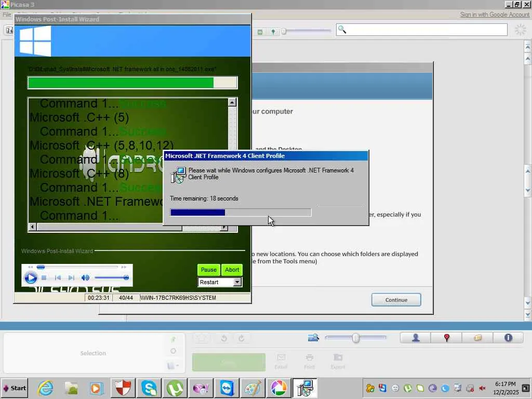The width and height of the screenshot is (532, 399).
Task: Adjust the media player volume slider
Action: (111, 278)
